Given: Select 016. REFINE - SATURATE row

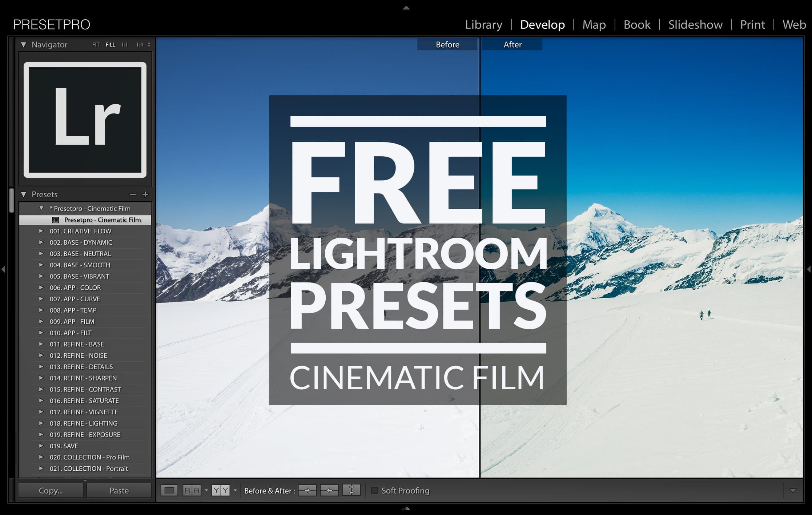Looking at the screenshot, I should [x=85, y=401].
